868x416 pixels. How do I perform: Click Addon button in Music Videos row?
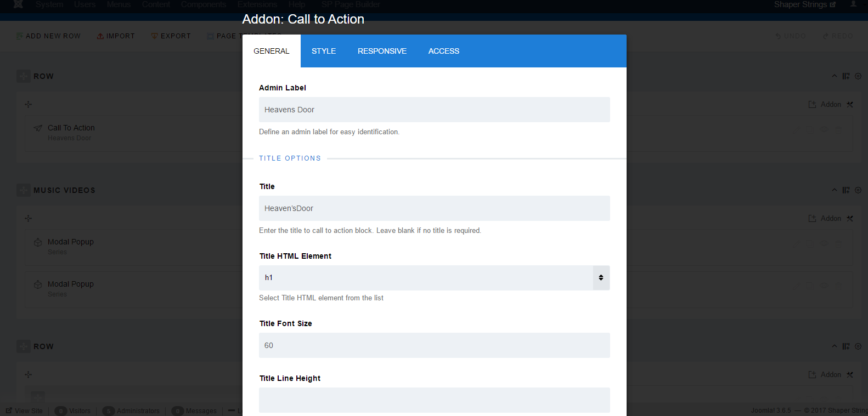825,219
